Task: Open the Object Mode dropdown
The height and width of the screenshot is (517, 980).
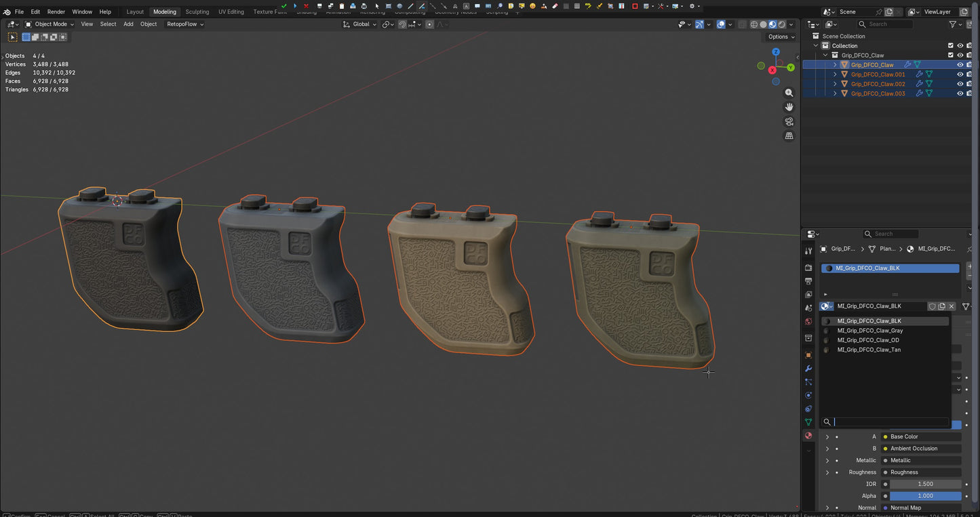Action: pyautogui.click(x=51, y=24)
